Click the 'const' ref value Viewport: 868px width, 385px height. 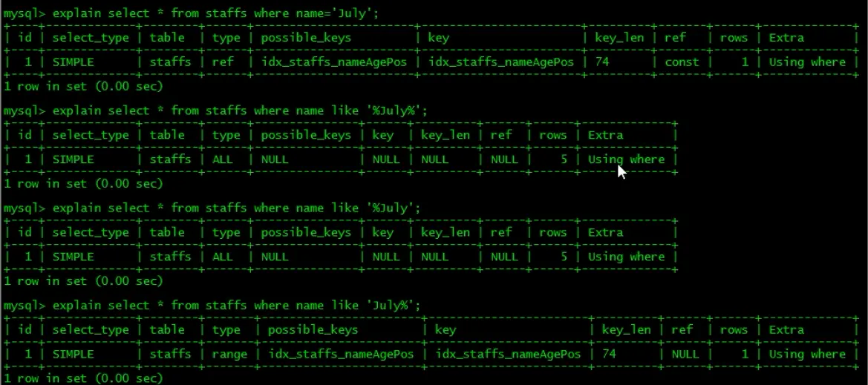(x=682, y=62)
